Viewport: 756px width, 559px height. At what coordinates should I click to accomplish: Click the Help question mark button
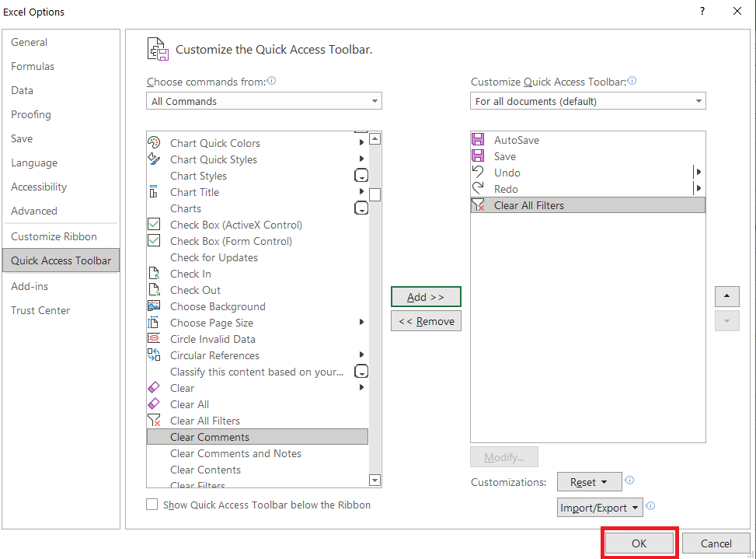point(702,11)
